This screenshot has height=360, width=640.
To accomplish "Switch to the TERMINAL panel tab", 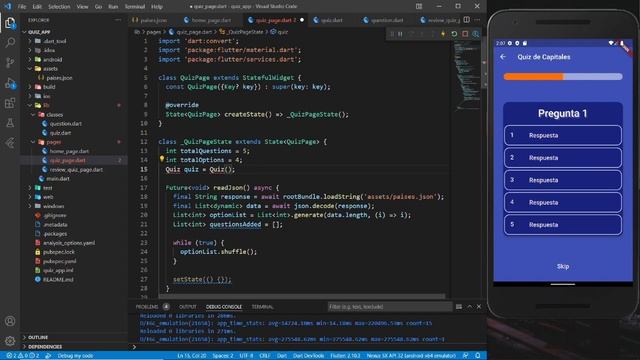I will pos(262,307).
